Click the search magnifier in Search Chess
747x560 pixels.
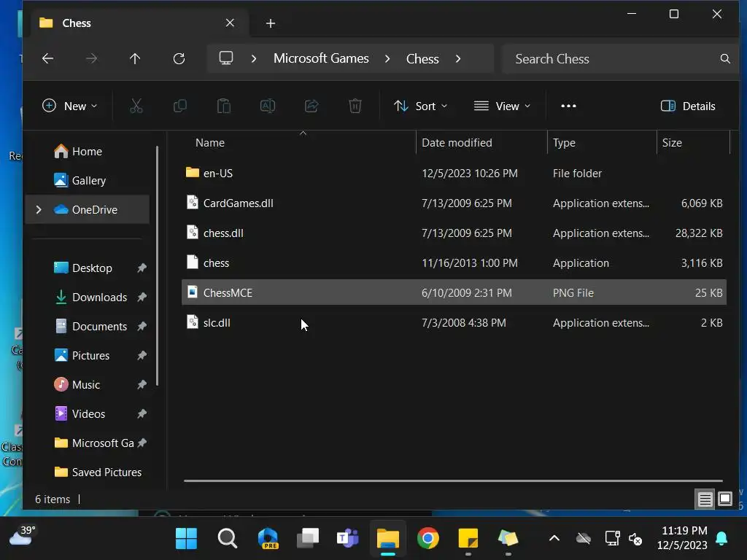(725, 58)
